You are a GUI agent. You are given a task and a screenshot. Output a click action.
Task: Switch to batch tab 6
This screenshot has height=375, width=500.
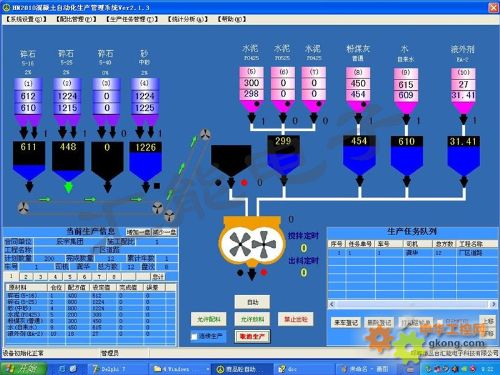(85, 277)
